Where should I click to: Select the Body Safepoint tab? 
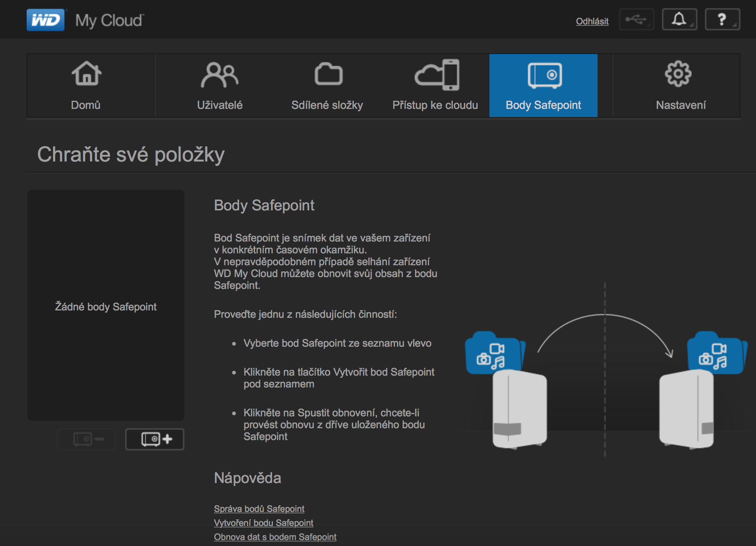point(543,86)
